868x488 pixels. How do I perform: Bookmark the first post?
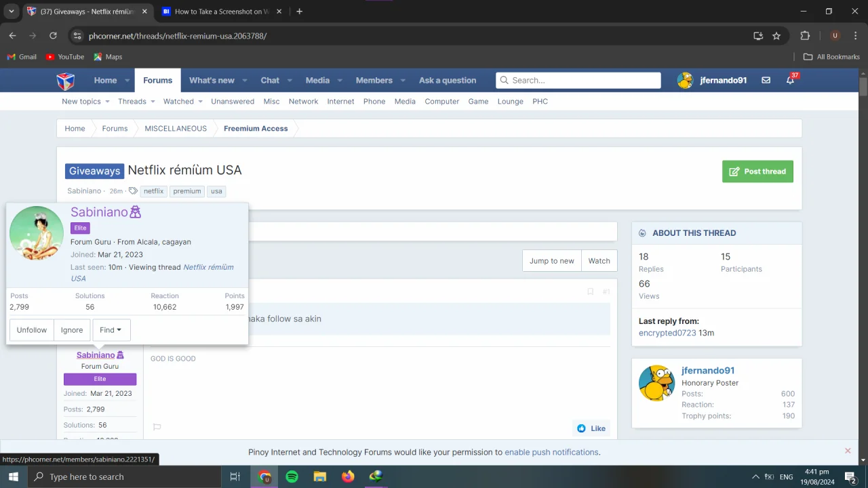[590, 291]
